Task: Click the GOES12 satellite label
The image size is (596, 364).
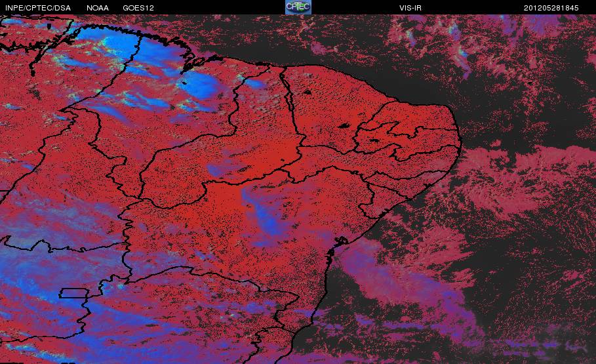Action: tap(138, 8)
